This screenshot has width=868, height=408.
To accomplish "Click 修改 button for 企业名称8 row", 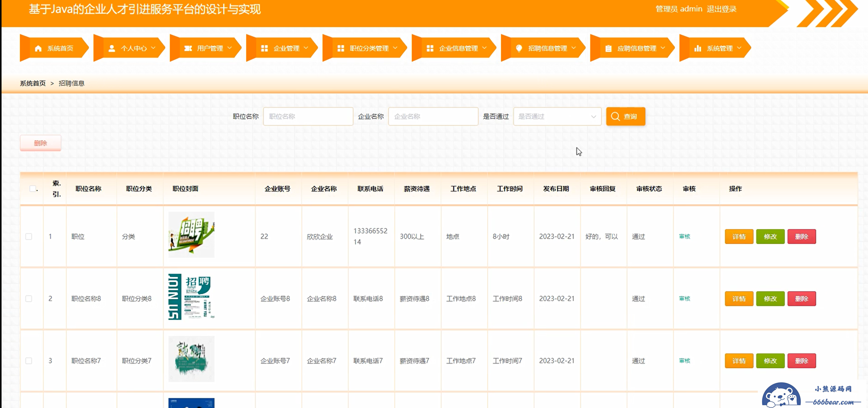I will click(770, 299).
